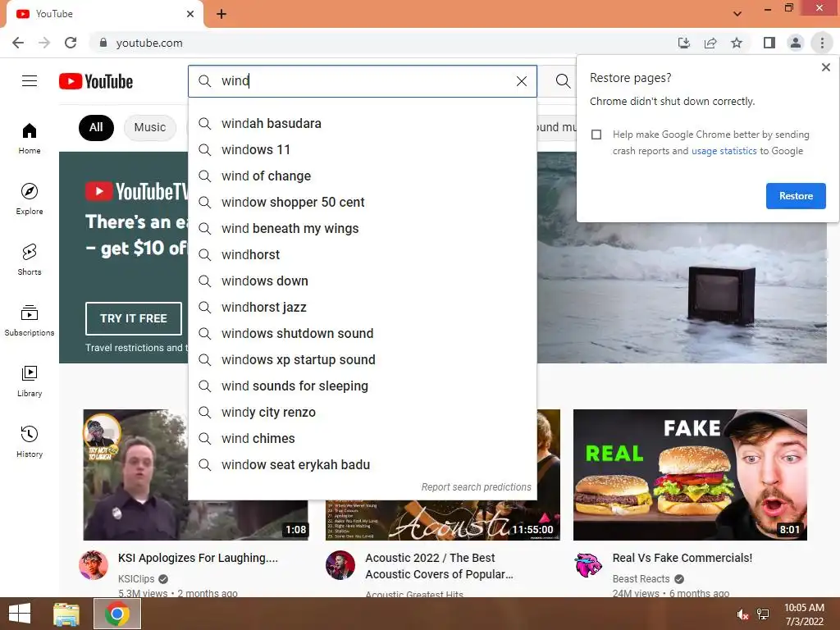The image size is (840, 630).
Task: Dismiss the Restore pages popup
Action: [825, 67]
